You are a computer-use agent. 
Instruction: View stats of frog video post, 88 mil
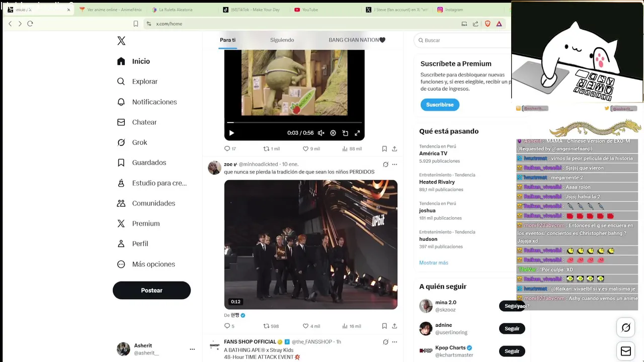(x=352, y=149)
